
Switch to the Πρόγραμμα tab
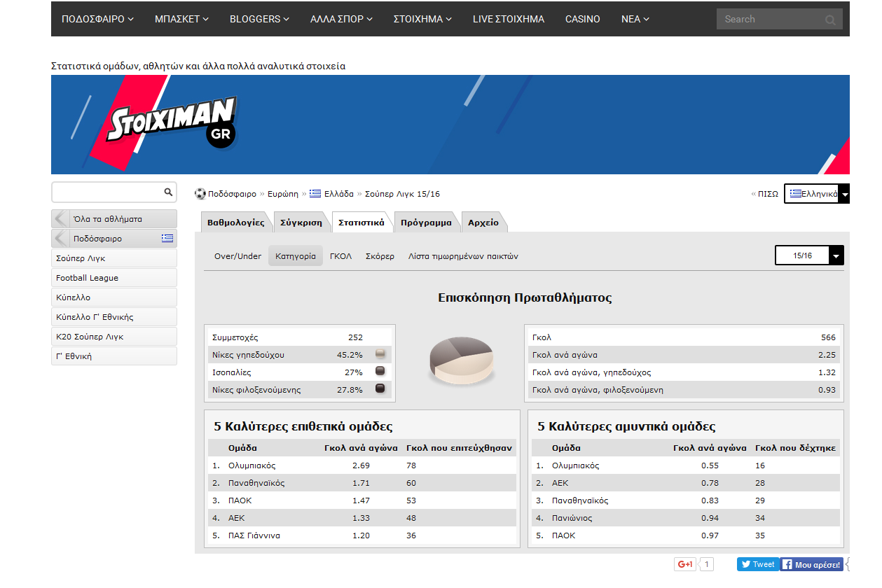[426, 221]
